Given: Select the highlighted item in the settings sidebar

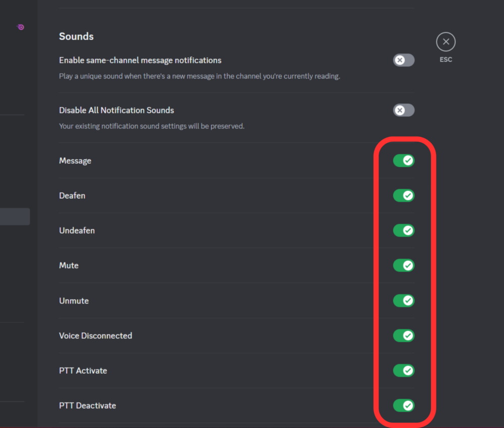Looking at the screenshot, I should pyautogui.click(x=15, y=216).
